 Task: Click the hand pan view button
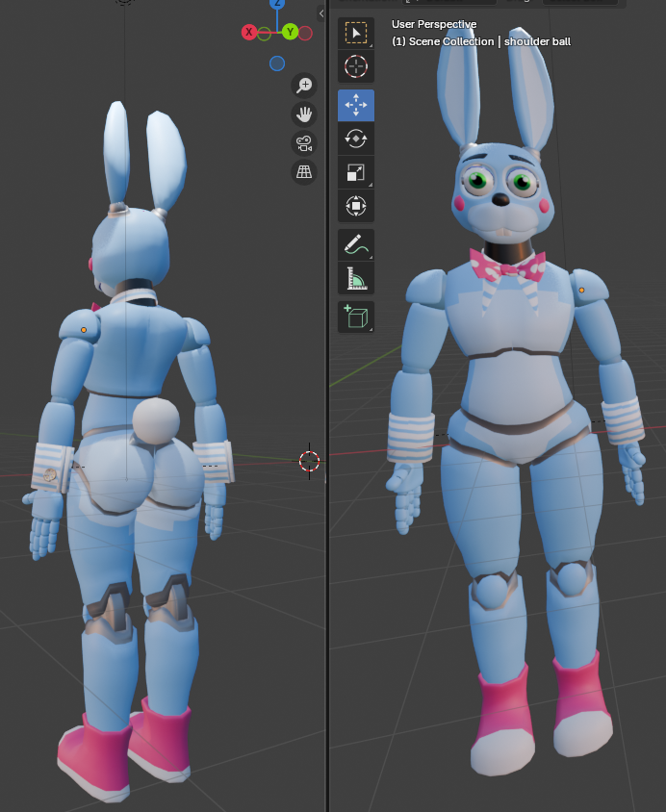click(304, 114)
